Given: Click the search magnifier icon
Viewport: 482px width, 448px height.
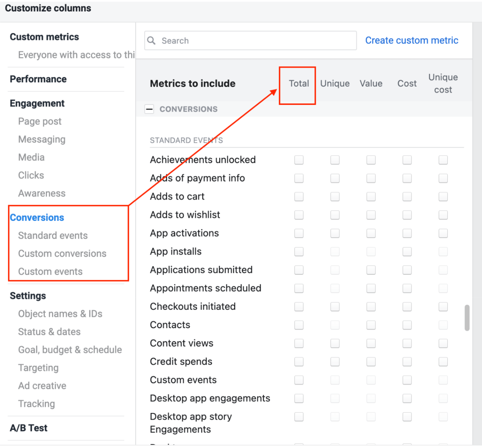Looking at the screenshot, I should click(x=151, y=40).
